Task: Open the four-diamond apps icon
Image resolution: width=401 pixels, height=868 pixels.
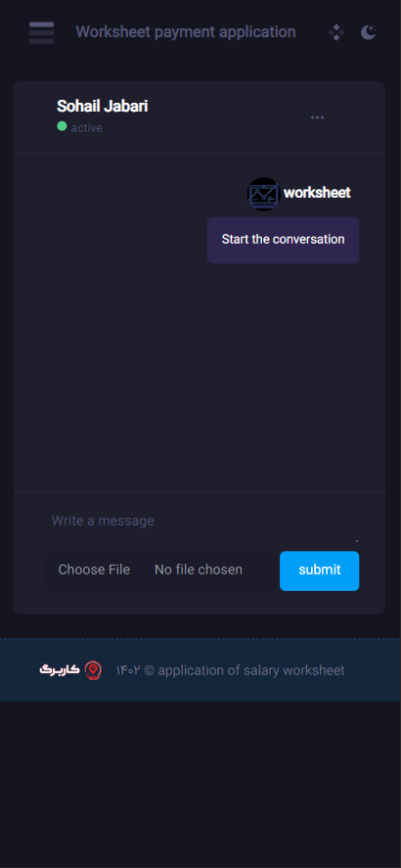Action: (336, 32)
